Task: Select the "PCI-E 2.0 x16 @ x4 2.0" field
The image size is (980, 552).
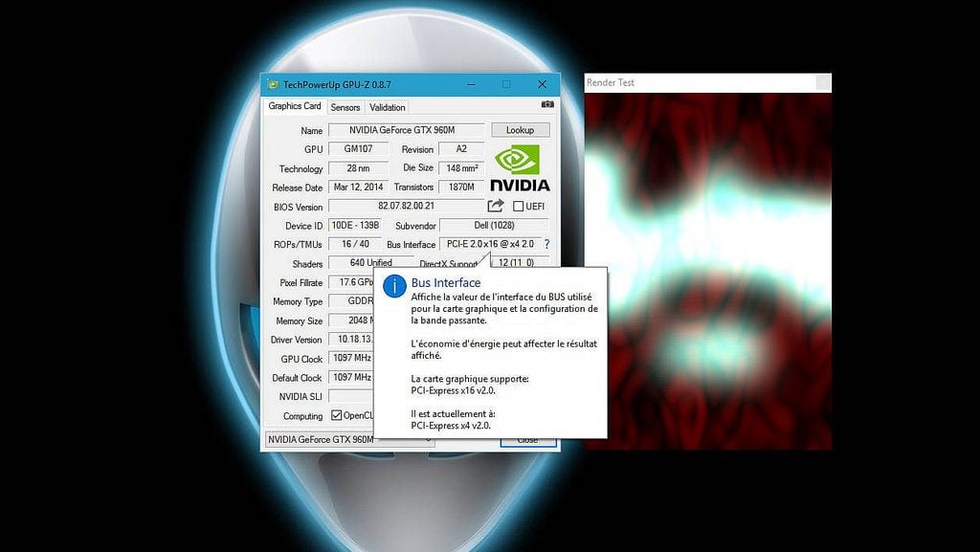Action: 490,244
